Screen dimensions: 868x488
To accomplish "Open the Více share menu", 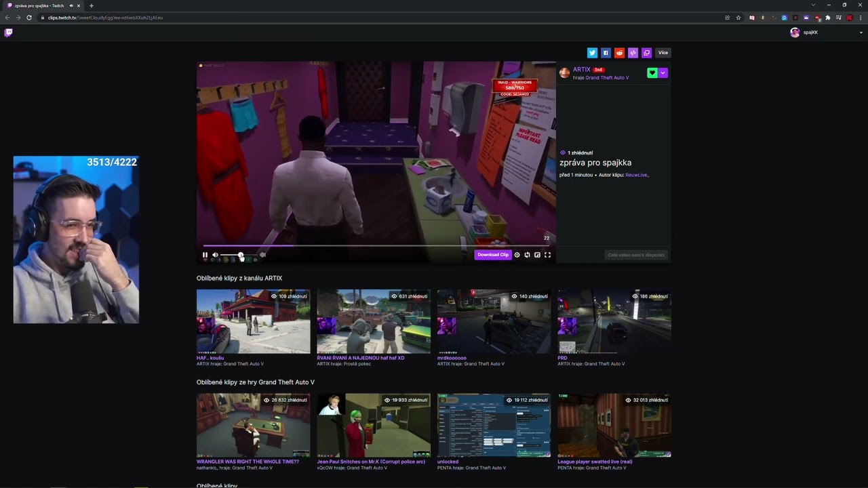I will [x=663, y=53].
